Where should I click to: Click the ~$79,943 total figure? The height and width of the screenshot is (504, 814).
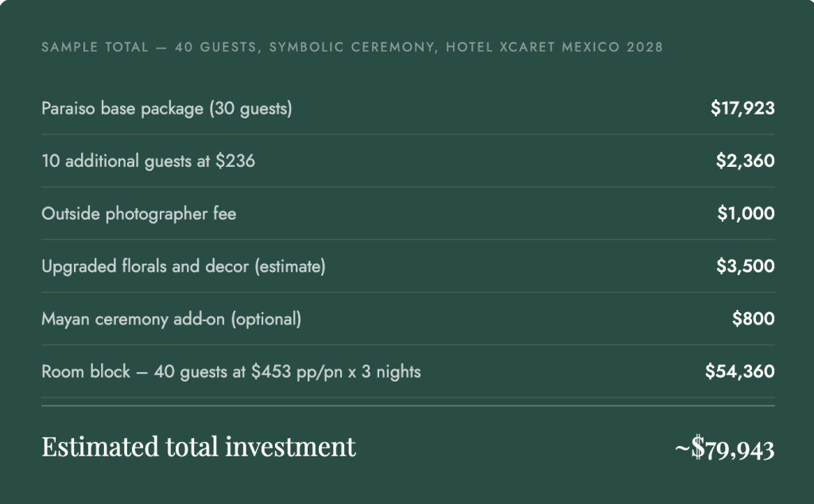click(x=724, y=448)
